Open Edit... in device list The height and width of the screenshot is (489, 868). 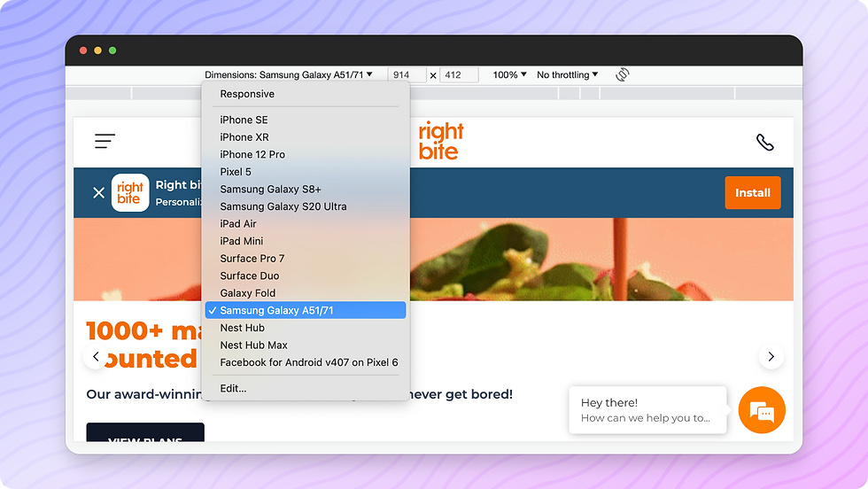coord(306,388)
